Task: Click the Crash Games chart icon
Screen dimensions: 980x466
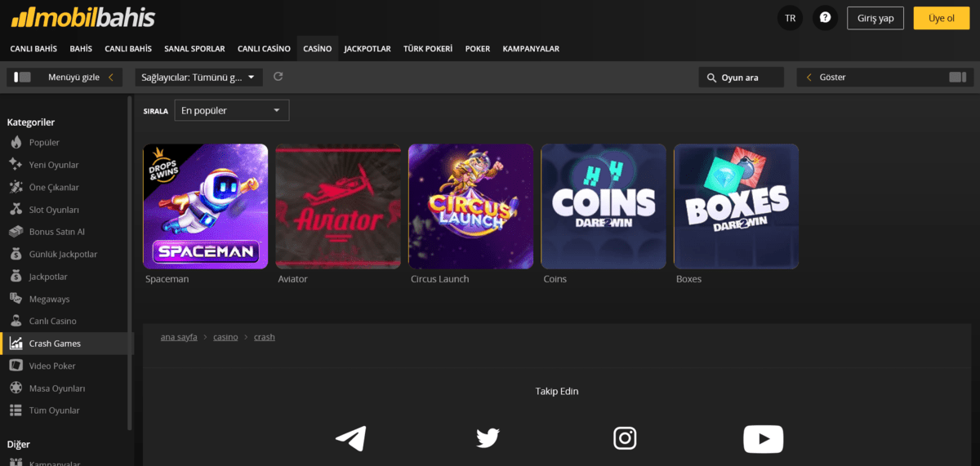Action: click(x=16, y=344)
